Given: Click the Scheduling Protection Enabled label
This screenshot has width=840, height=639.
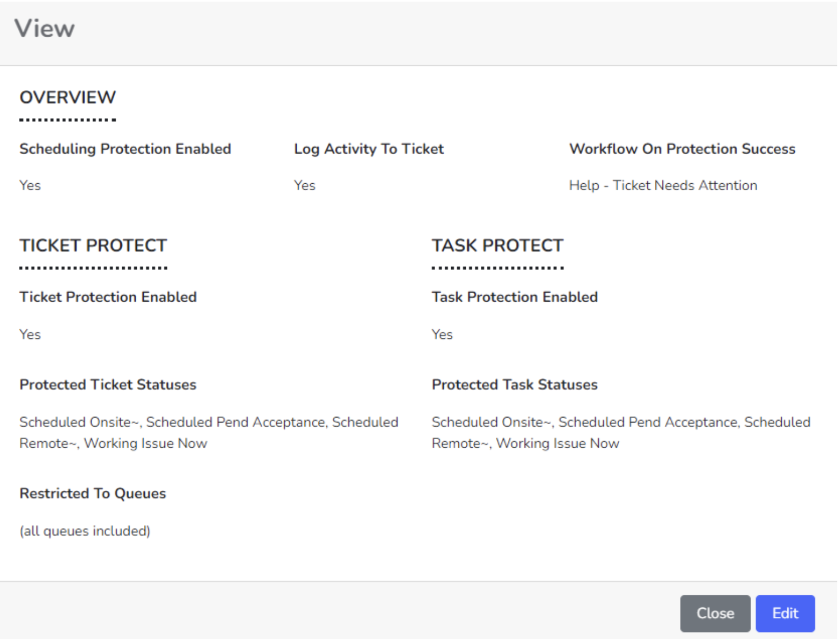Looking at the screenshot, I should tap(125, 149).
